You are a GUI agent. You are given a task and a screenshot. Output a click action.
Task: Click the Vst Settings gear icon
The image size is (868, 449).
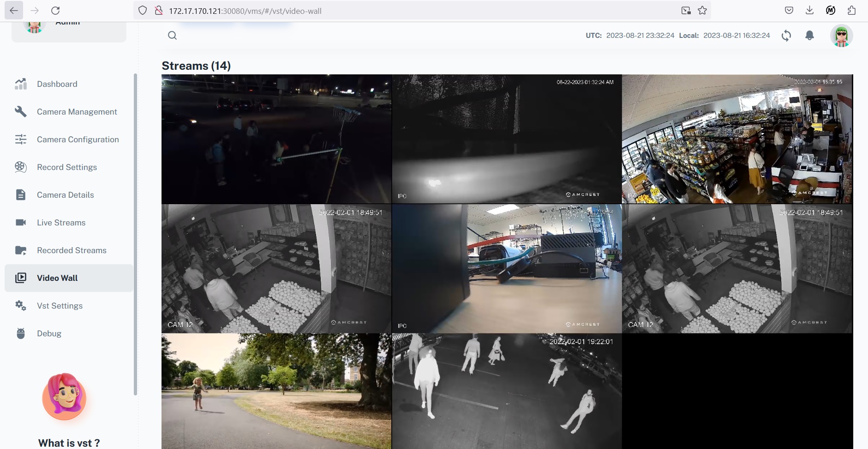21,305
